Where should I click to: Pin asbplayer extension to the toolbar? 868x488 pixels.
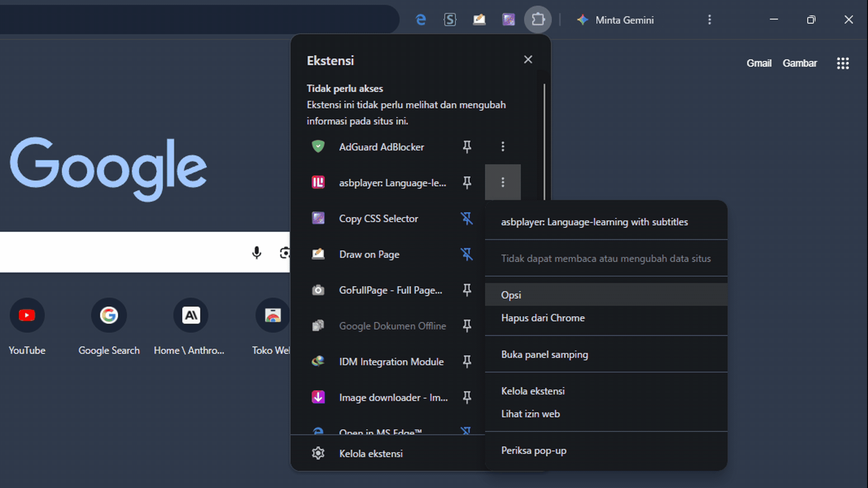click(467, 183)
